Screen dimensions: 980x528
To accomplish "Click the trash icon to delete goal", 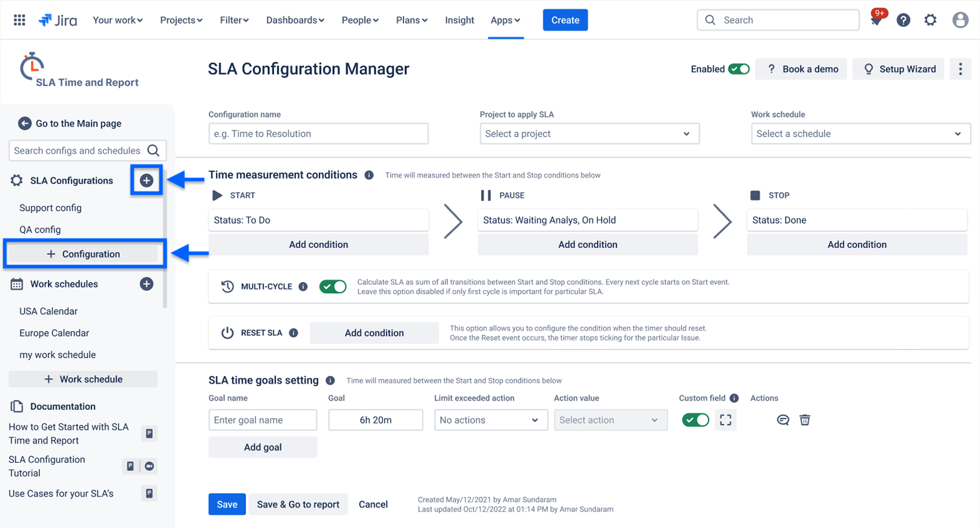I will click(x=804, y=420).
